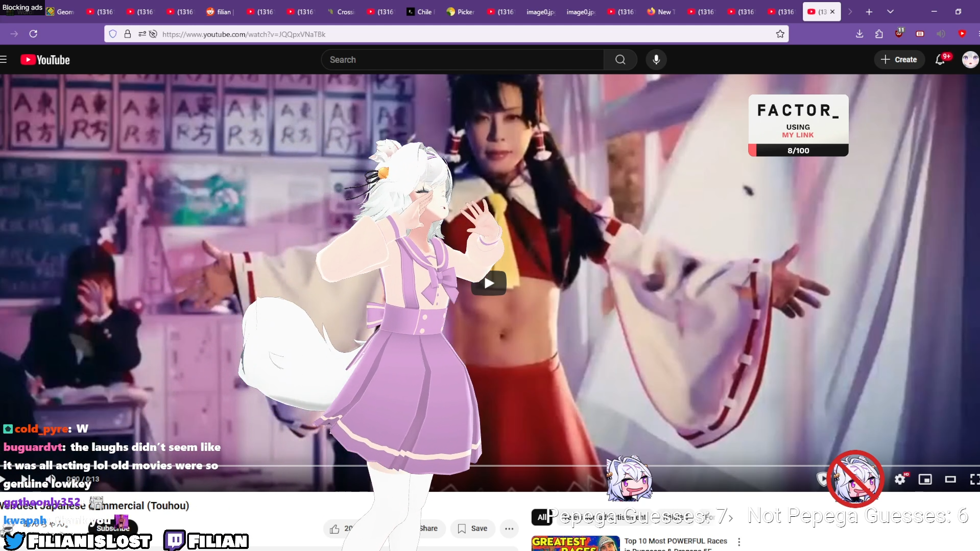This screenshot has height=551, width=980.
Task: Open Top 10 Most POWERFUL Races video link
Action: tap(676, 541)
